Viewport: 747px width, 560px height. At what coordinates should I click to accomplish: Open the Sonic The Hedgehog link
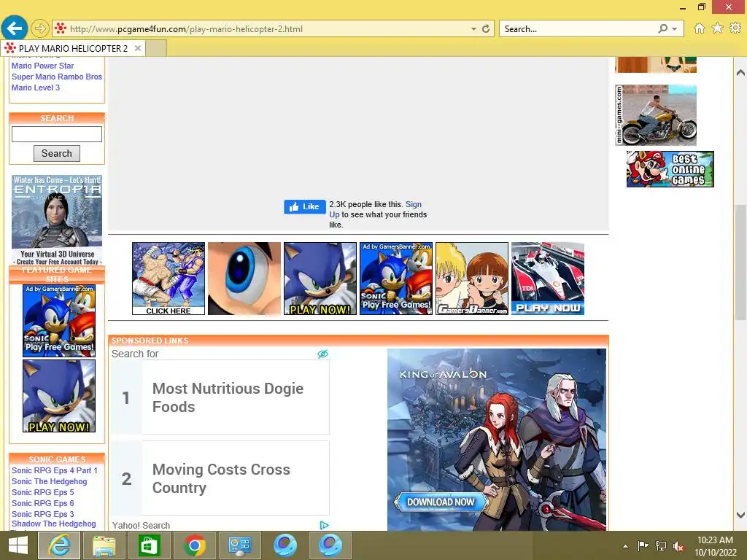click(49, 481)
